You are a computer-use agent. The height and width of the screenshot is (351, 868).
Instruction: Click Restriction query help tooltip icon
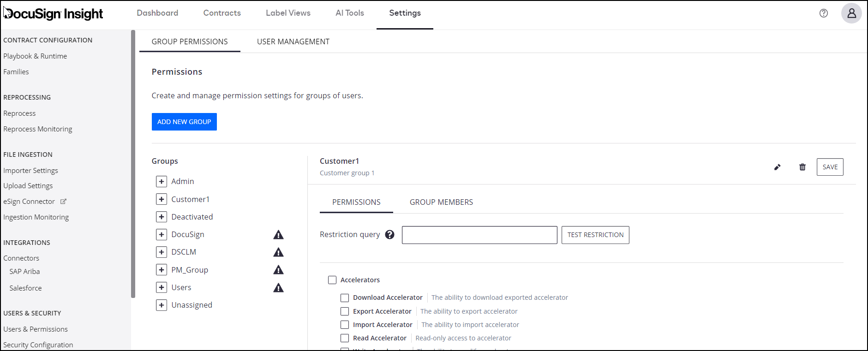point(390,235)
